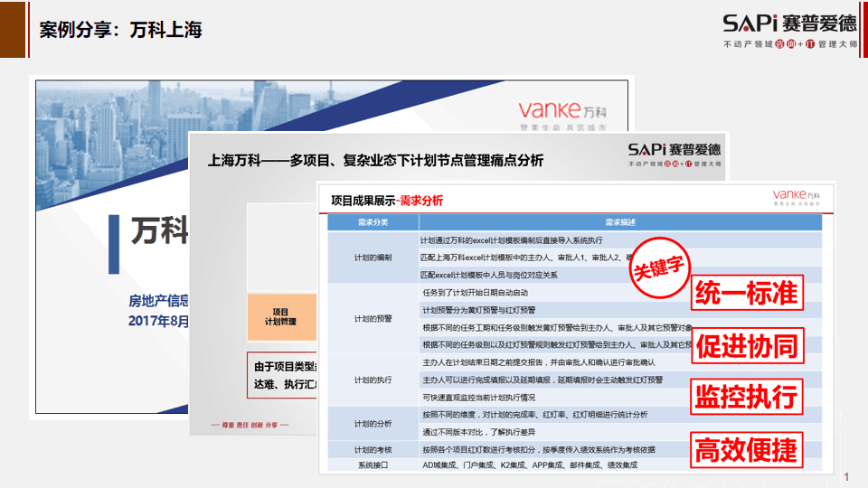
Task: Click the 计划的编制 category cell
Action: point(373,258)
